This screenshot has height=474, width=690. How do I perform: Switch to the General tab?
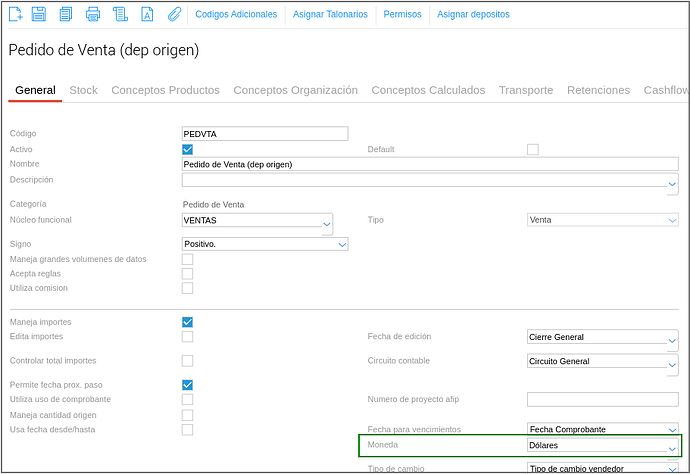35,90
